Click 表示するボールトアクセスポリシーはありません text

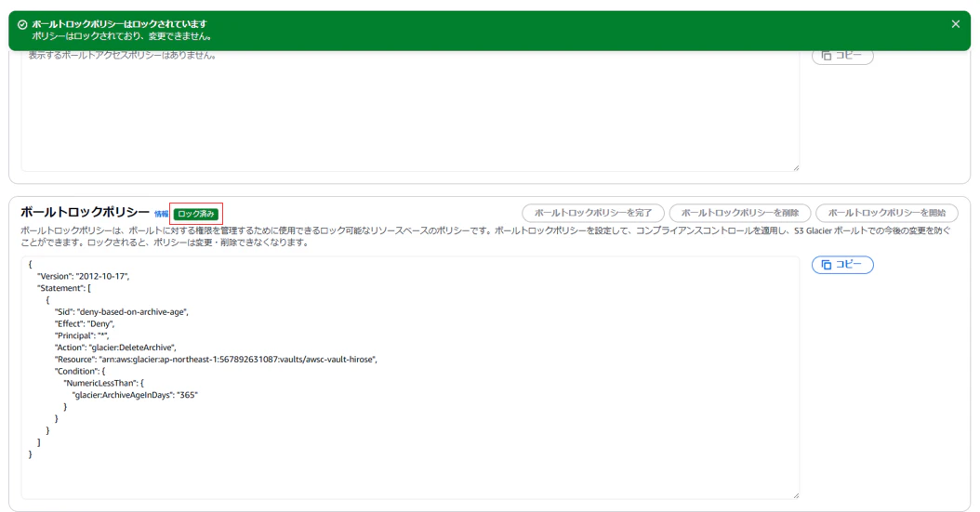[122, 55]
